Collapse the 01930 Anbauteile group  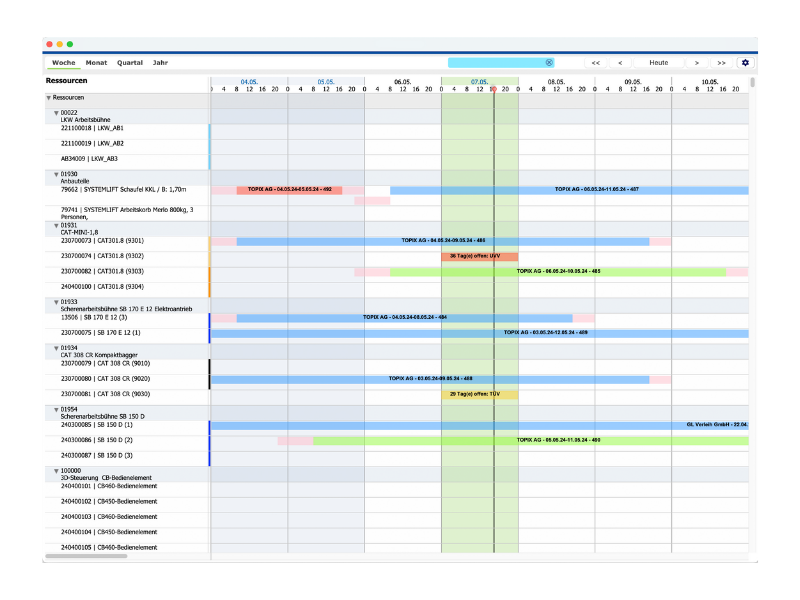(56, 174)
